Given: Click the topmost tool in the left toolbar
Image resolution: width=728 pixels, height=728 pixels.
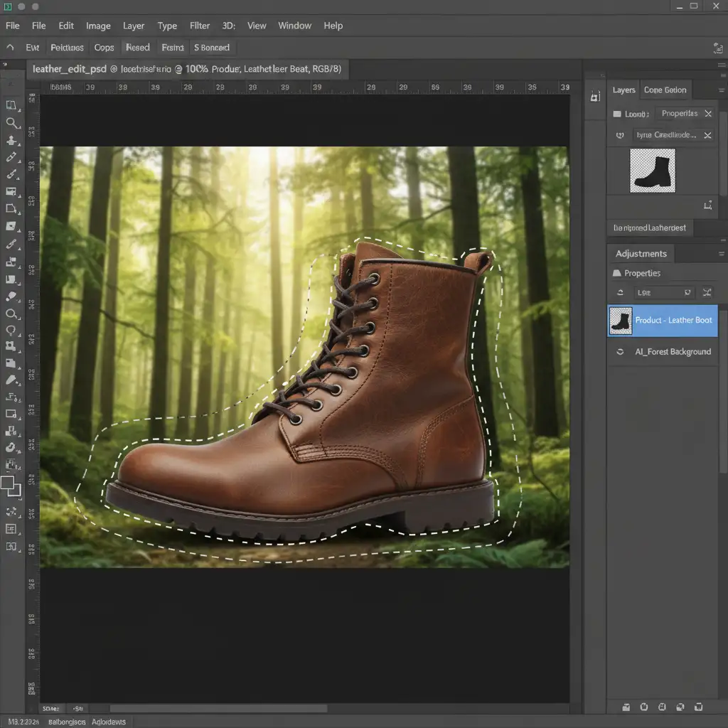Looking at the screenshot, I should pos(11,105).
